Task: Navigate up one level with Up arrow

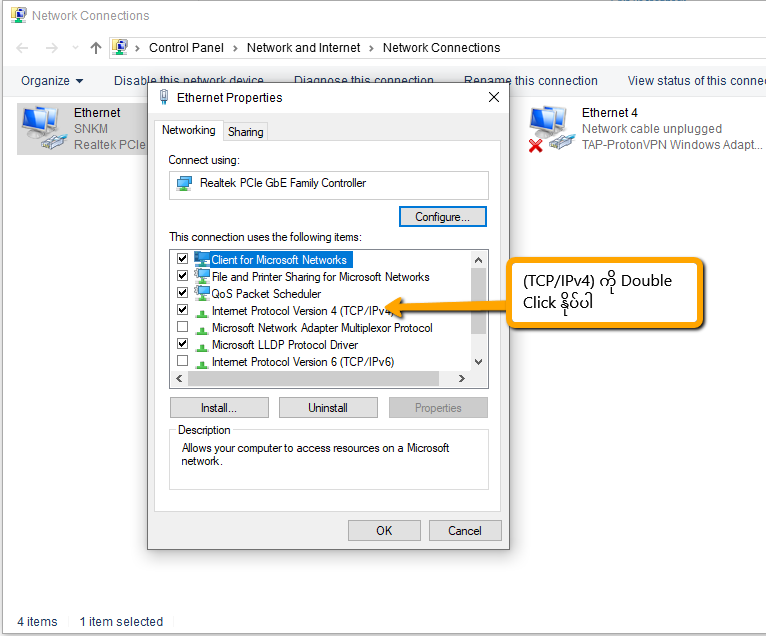Action: click(96, 48)
